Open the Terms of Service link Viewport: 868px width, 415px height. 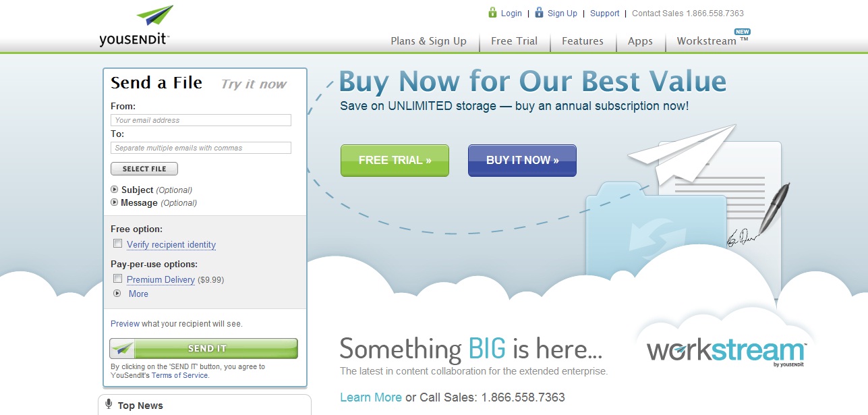tap(179, 375)
